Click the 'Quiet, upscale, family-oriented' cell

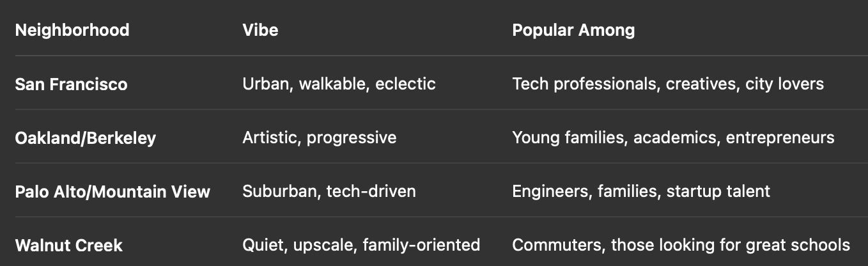click(361, 245)
